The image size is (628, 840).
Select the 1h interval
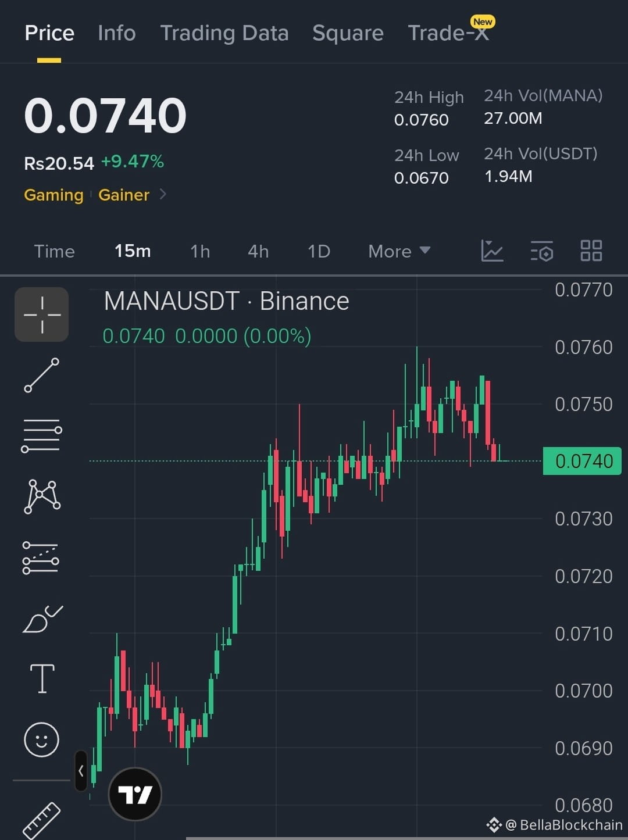coord(200,251)
